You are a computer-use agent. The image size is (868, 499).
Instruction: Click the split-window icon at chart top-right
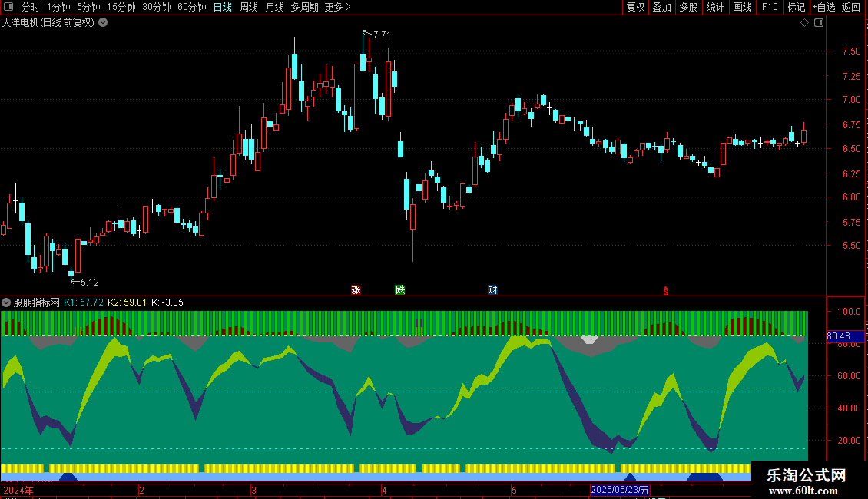(819, 23)
